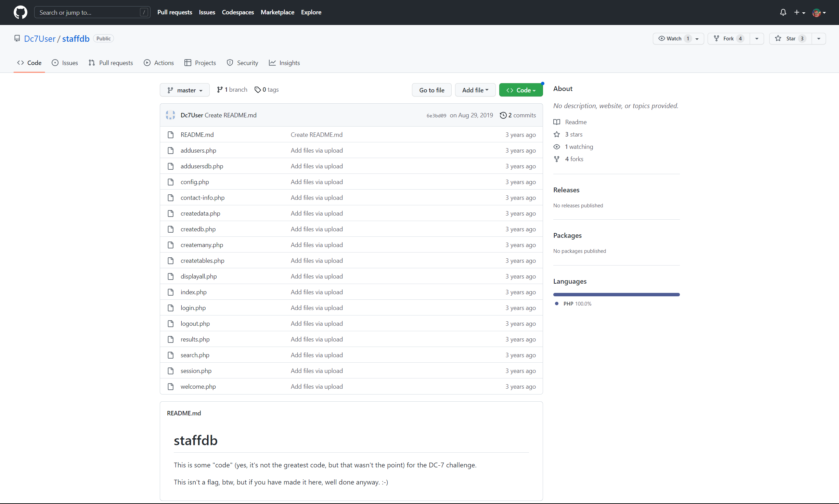
Task: Open the notifications bell
Action: (x=783, y=12)
